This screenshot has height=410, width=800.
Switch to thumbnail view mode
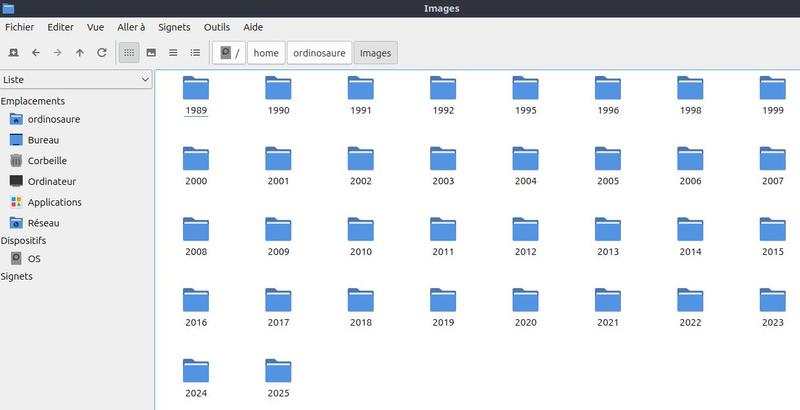(x=151, y=52)
